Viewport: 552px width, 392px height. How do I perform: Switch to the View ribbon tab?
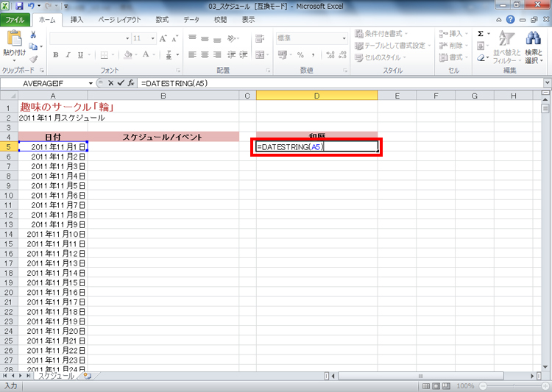(248, 20)
